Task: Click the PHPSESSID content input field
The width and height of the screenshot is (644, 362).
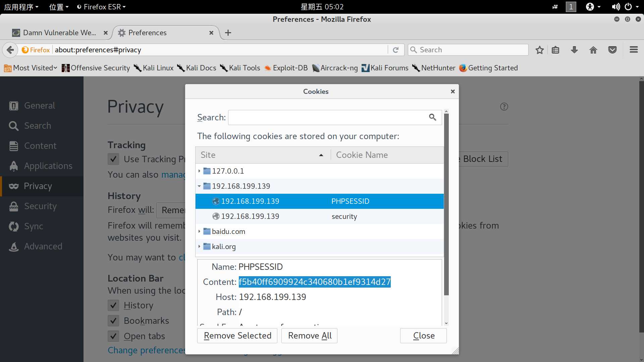Action: [x=315, y=282]
